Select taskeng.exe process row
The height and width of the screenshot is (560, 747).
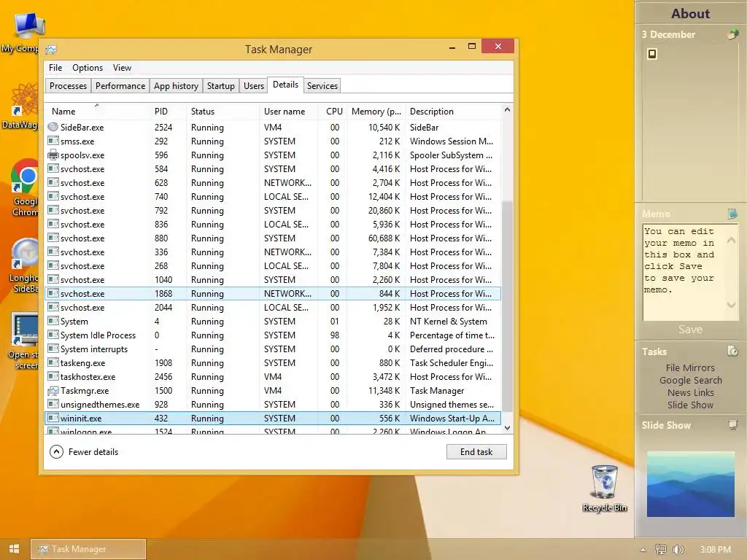[x=273, y=363]
